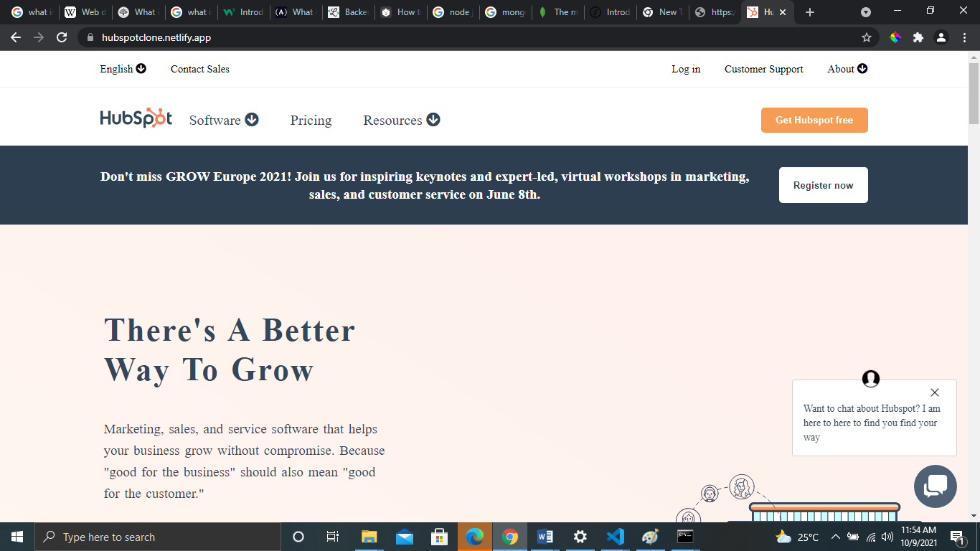This screenshot has width=980, height=551.
Task: Click the chat message Want to chat about Hubspot
Action: [872, 423]
